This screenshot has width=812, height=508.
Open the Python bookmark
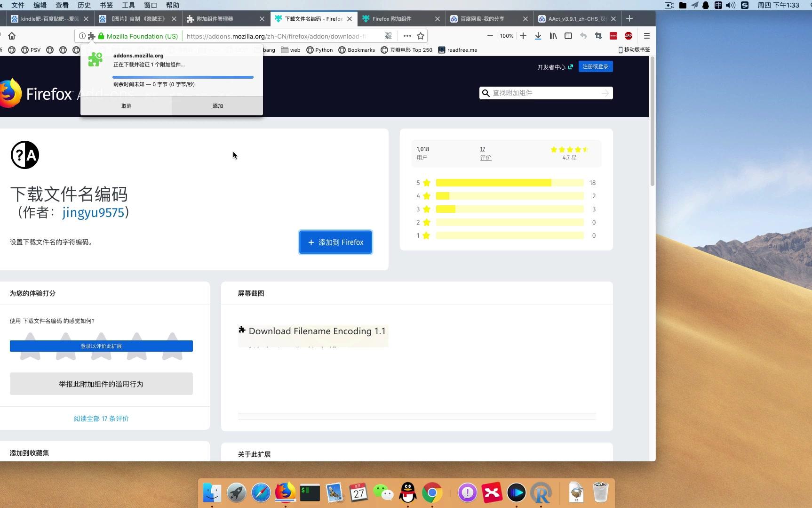pyautogui.click(x=319, y=50)
